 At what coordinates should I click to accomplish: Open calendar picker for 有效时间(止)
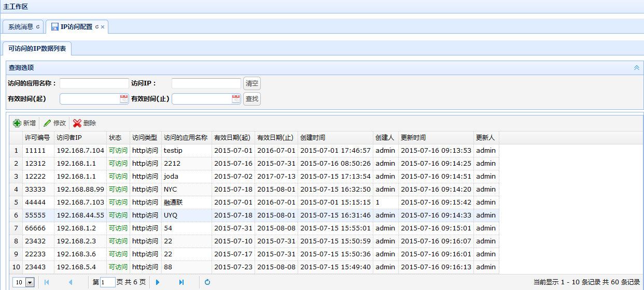[x=236, y=99]
